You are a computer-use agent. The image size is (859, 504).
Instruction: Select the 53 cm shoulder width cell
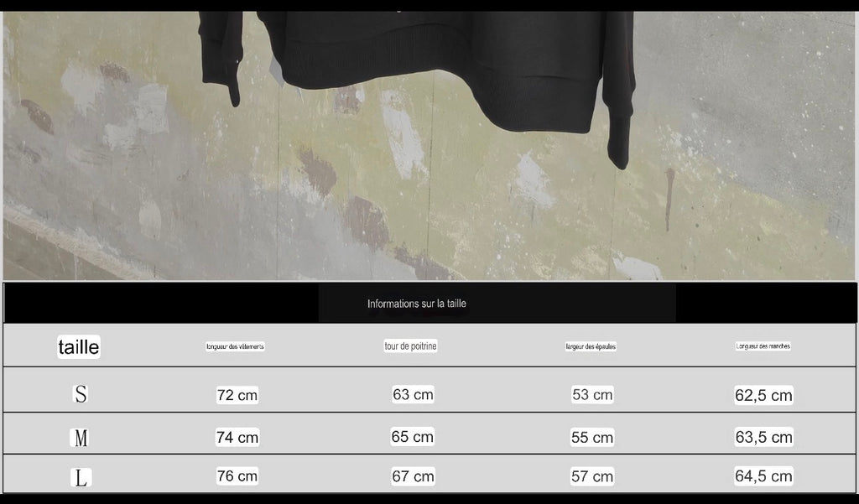click(592, 395)
